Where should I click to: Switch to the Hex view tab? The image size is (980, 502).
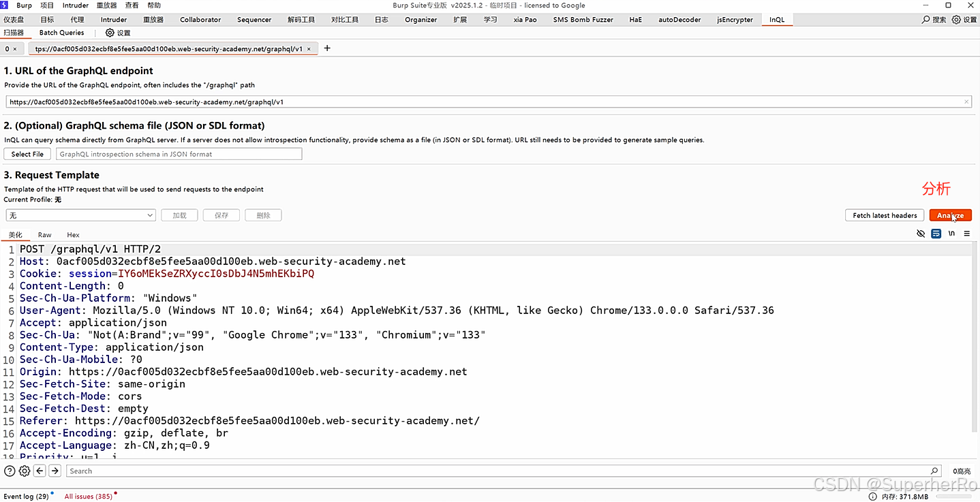(x=73, y=234)
